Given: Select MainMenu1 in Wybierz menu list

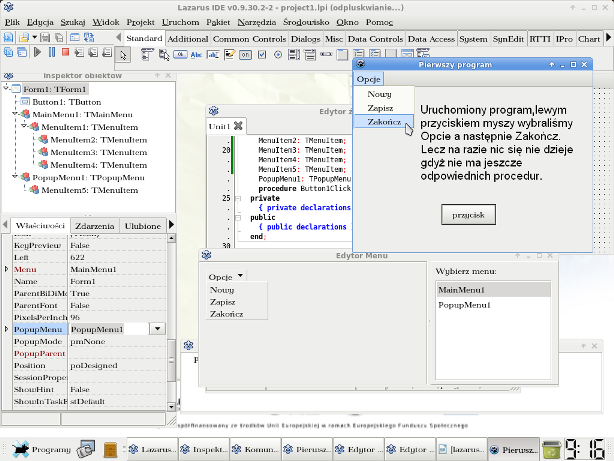Looking at the screenshot, I should [x=493, y=290].
